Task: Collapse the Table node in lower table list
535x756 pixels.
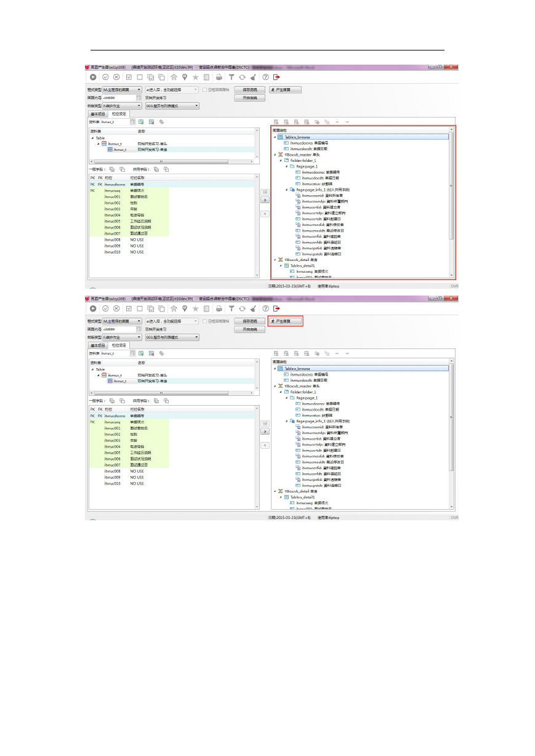Action: (92, 369)
